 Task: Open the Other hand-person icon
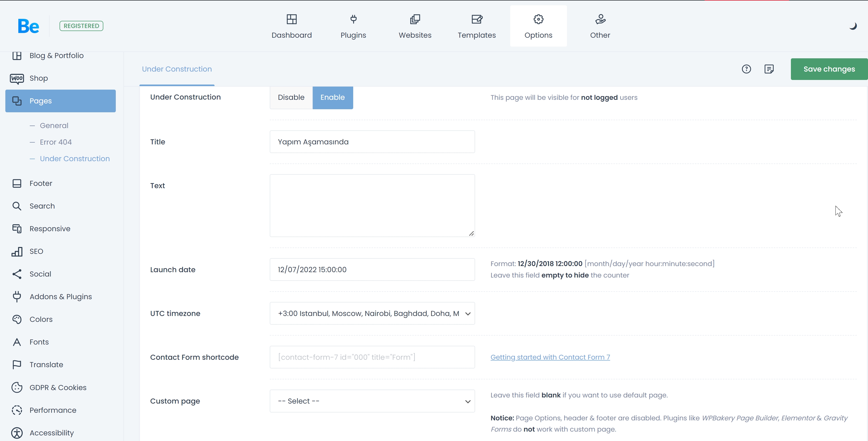[x=600, y=19]
